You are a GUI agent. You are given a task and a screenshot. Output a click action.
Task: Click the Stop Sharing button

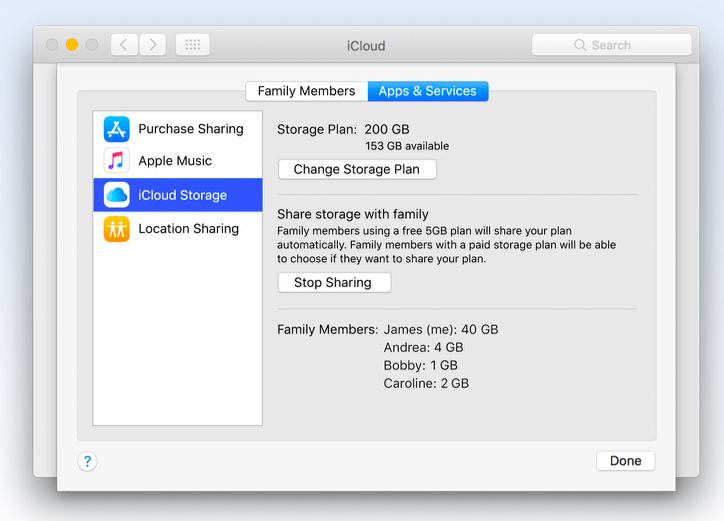pos(334,282)
